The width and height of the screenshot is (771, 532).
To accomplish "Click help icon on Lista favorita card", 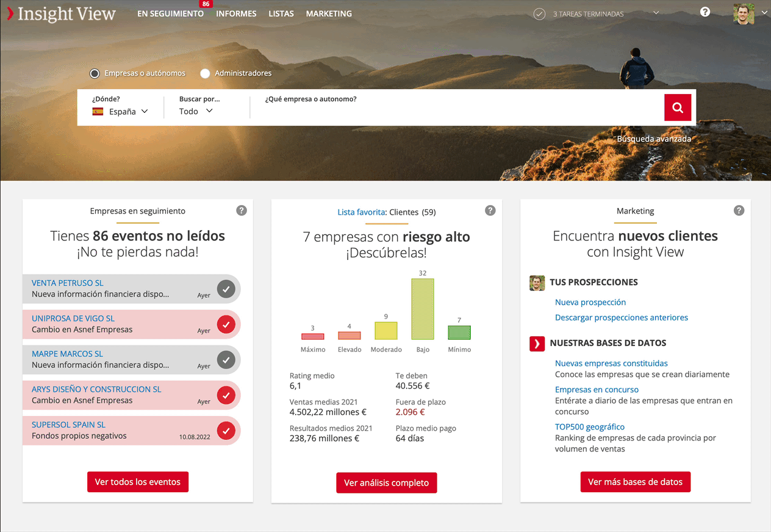I will point(490,210).
